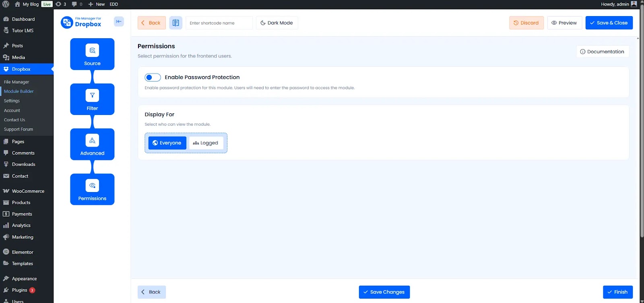Click the shortcode book icon button

click(176, 23)
